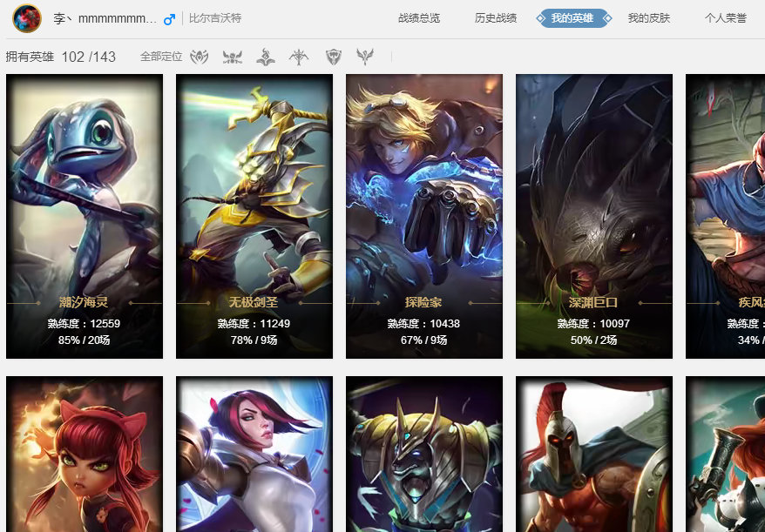Open the 战绩总览 tab
The image size is (765, 532).
[419, 18]
